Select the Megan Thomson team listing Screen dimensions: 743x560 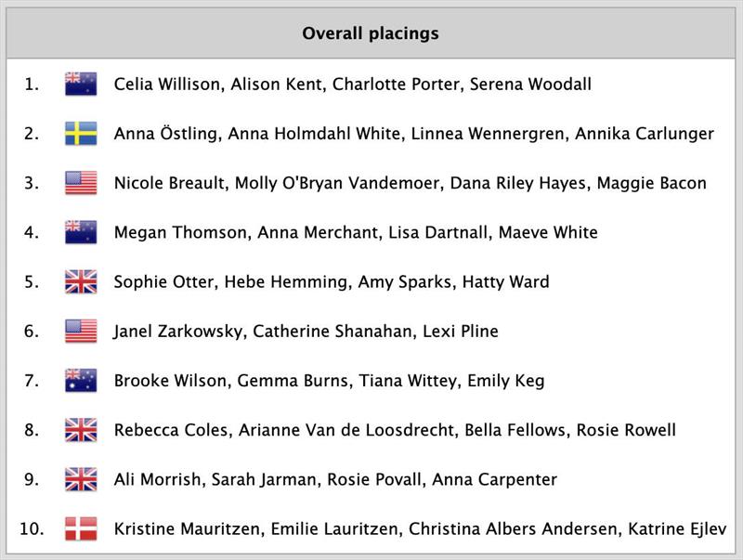[x=356, y=232]
